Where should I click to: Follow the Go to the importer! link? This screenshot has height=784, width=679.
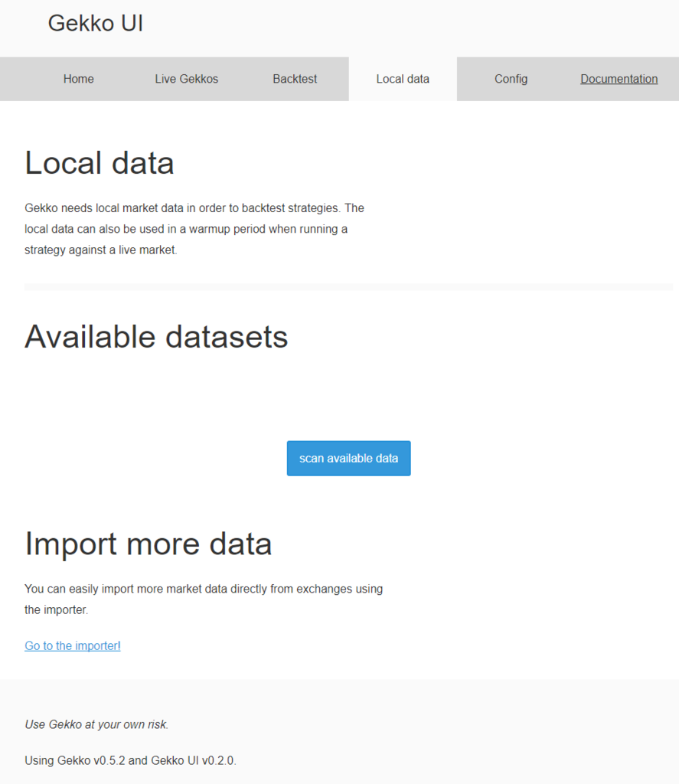coord(73,645)
